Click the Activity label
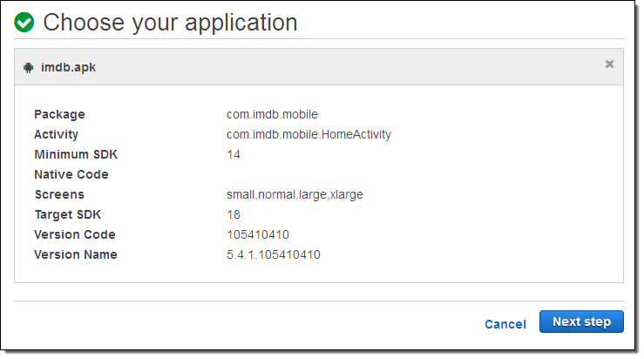Viewport: 644px width, 359px height. tap(56, 134)
